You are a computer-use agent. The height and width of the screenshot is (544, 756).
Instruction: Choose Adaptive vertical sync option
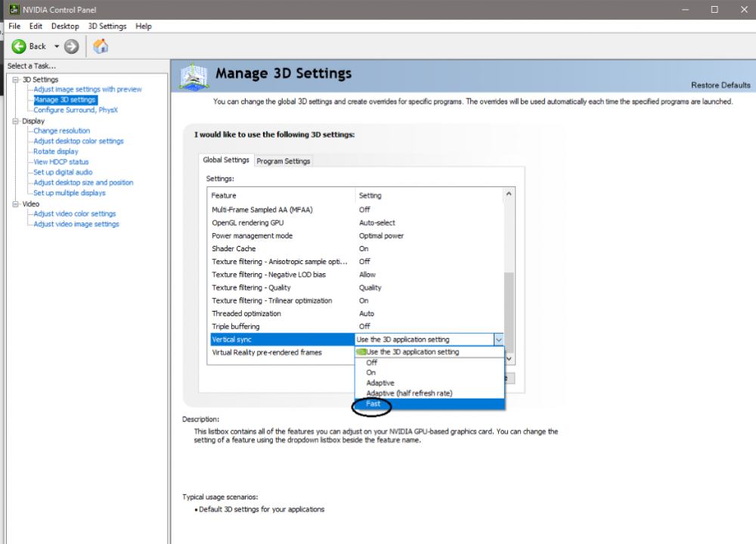click(429, 383)
